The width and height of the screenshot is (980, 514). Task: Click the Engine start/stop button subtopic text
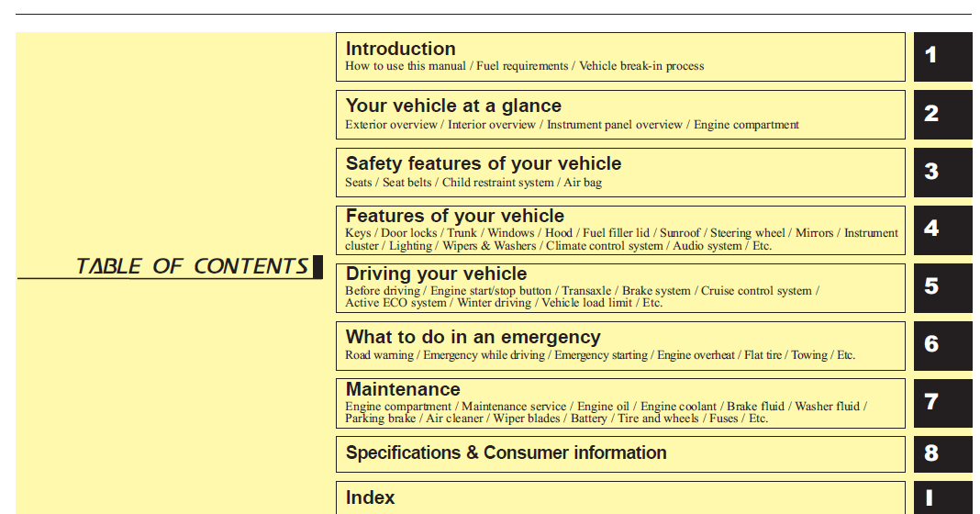491,291
